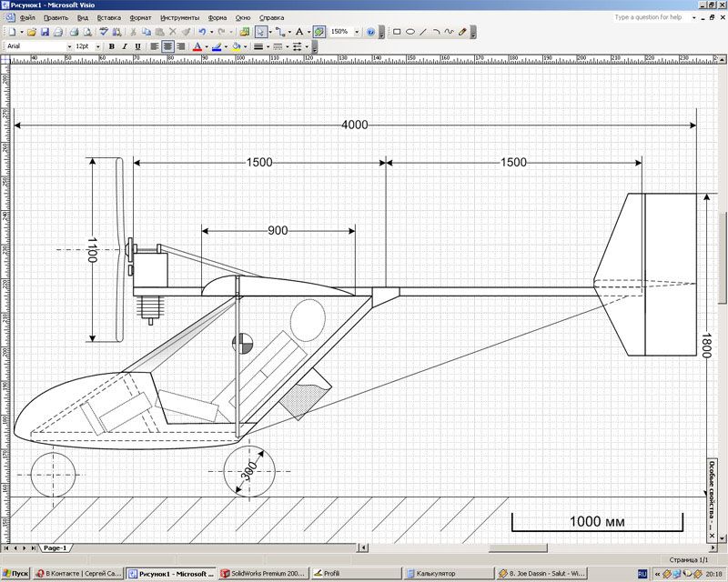
Task: Click the Type a question for help field
Action: click(x=647, y=17)
